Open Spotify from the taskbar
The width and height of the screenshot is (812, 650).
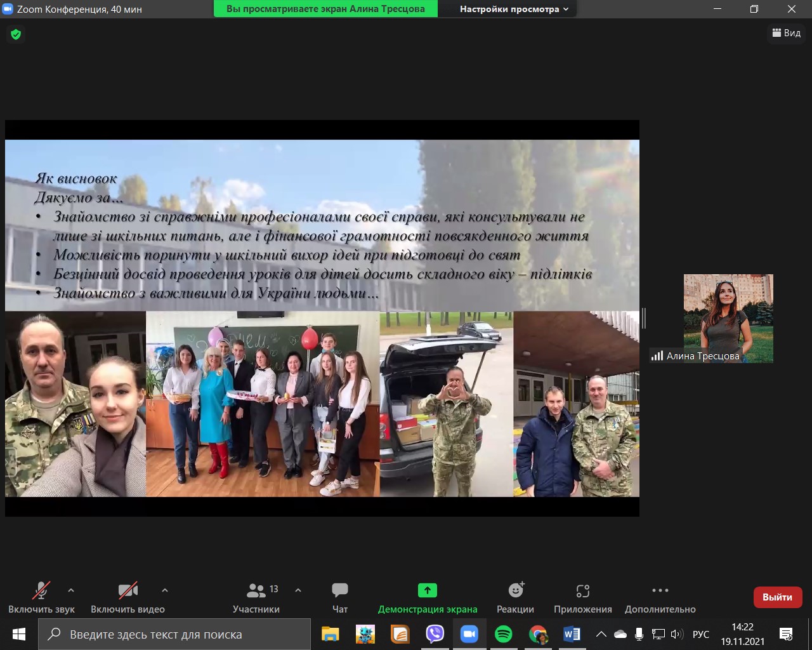pyautogui.click(x=504, y=634)
